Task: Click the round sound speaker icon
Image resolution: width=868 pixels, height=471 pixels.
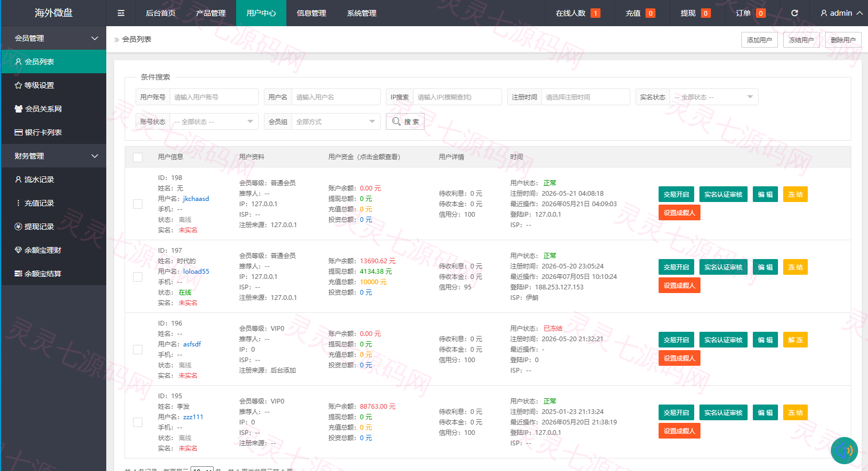Action: tap(844, 451)
